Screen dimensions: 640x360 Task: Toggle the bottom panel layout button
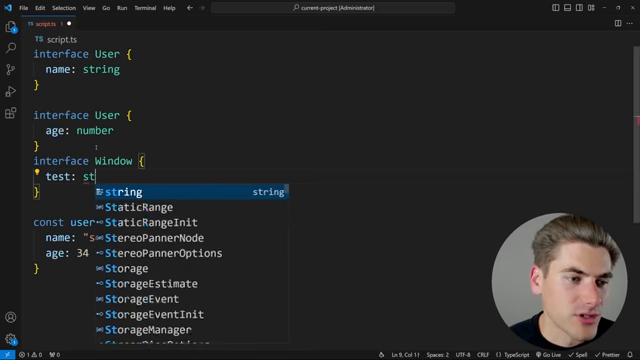(x=567, y=8)
